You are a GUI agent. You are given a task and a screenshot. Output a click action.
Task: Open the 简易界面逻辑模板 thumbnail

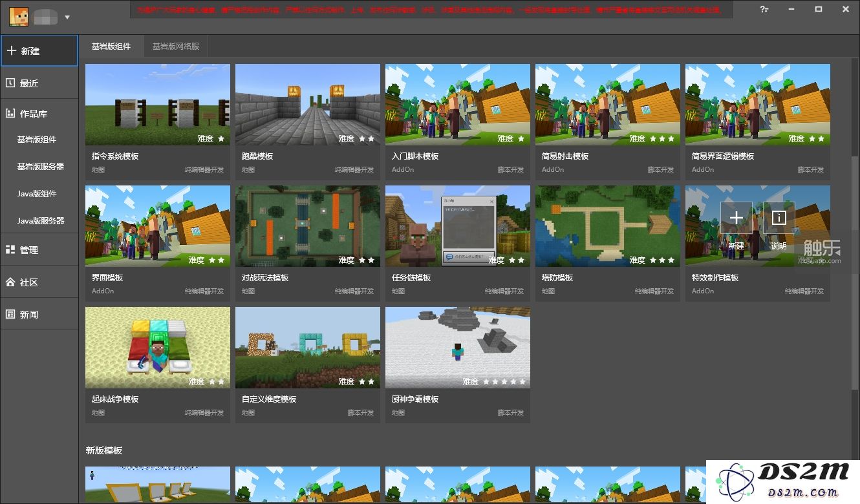point(758,105)
